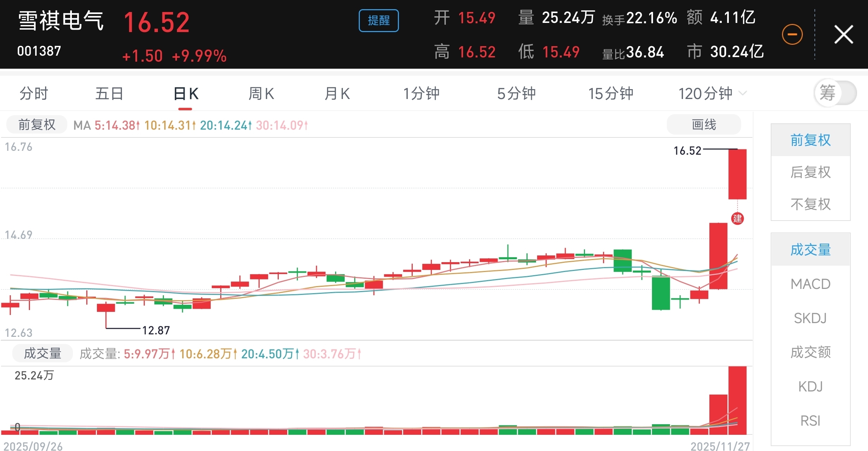Click the 画线 draw line button

(x=703, y=125)
